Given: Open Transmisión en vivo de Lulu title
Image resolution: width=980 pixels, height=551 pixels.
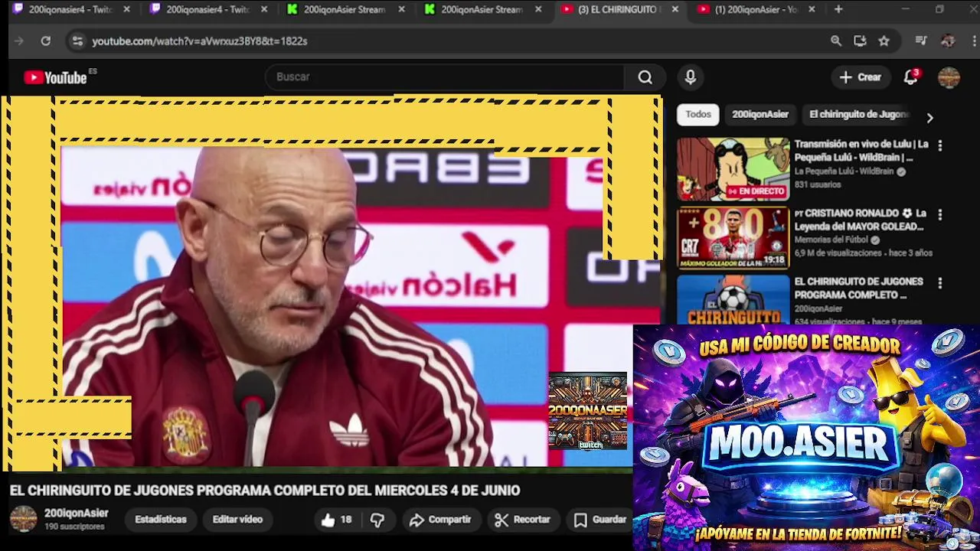Looking at the screenshot, I should pos(861,151).
